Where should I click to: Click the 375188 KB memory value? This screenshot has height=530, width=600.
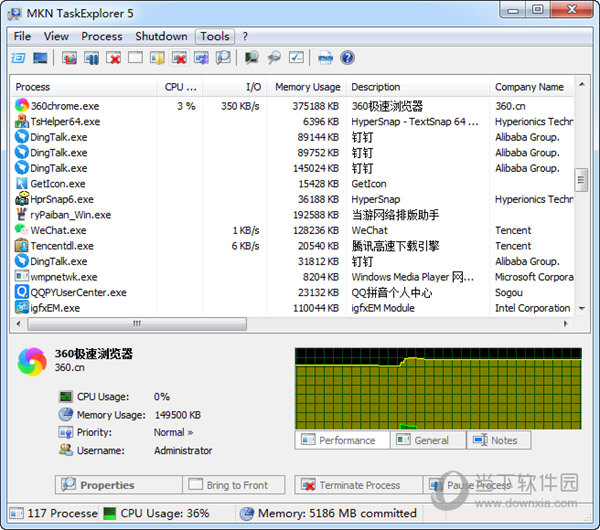click(x=316, y=106)
